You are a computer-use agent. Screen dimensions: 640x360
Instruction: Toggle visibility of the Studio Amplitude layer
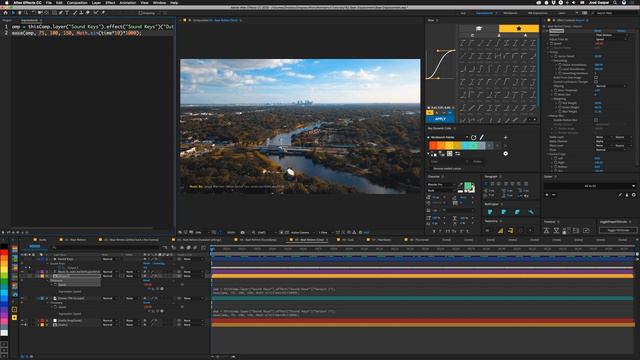coord(22,321)
